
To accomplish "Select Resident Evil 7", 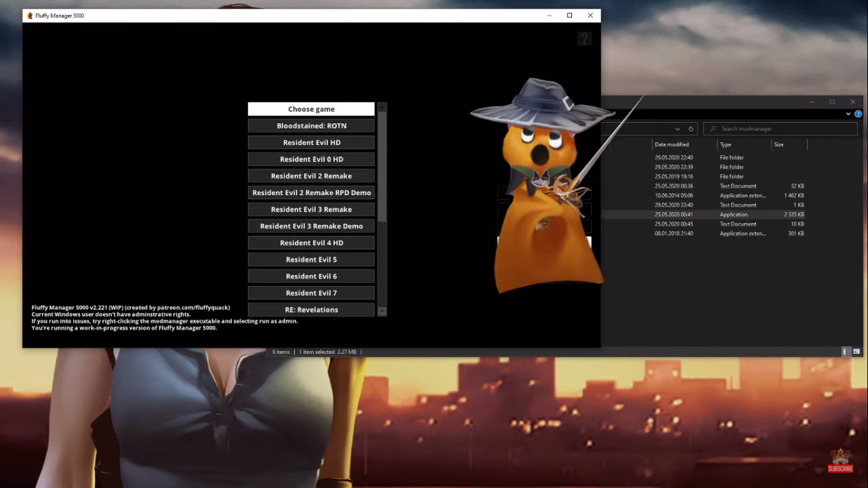I will (x=311, y=293).
